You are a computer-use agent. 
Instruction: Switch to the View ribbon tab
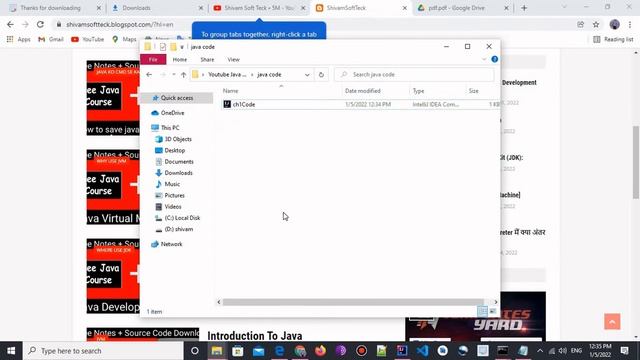(x=233, y=60)
